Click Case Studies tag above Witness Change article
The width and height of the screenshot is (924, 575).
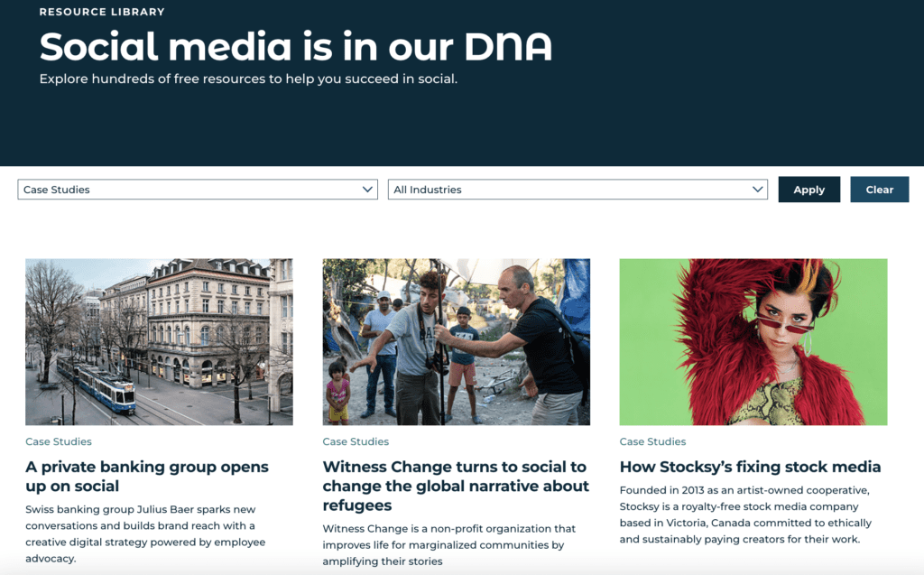point(356,441)
